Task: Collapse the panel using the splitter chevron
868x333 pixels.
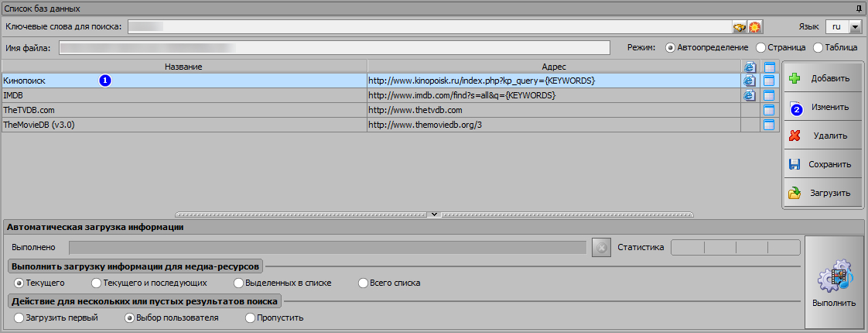Action: (x=434, y=214)
